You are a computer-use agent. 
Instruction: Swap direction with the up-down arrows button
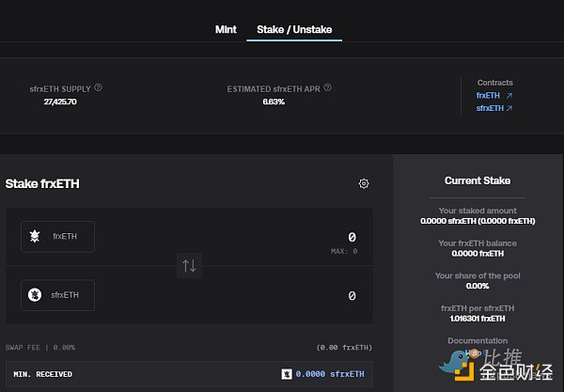pyautogui.click(x=189, y=266)
